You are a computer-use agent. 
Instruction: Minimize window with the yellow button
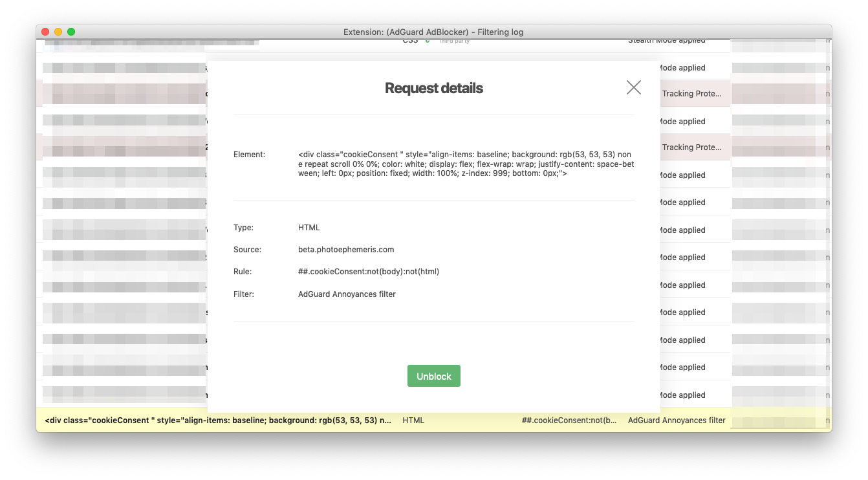click(58, 32)
